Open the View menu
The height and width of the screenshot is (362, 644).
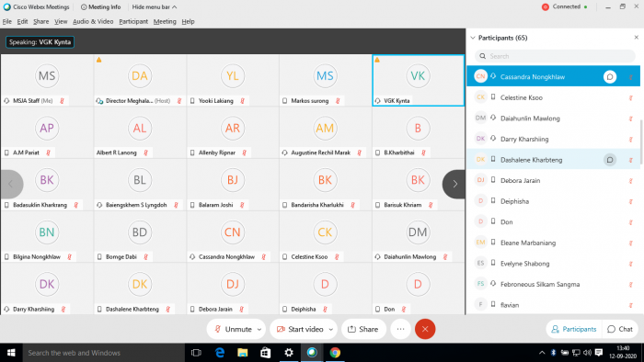(x=61, y=21)
